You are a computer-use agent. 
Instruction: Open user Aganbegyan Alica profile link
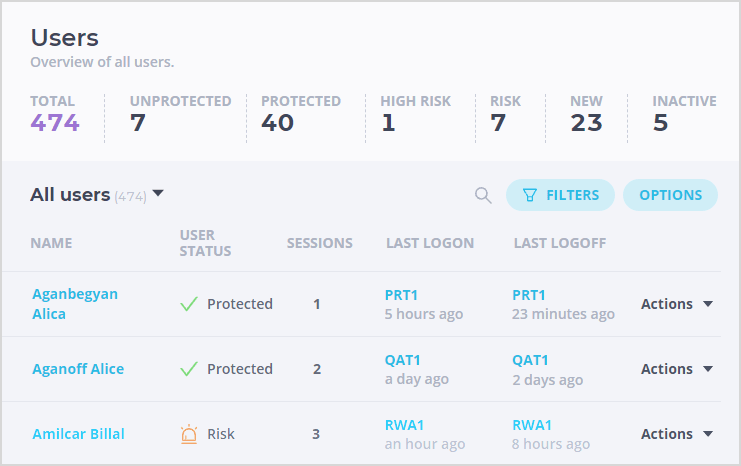point(75,304)
